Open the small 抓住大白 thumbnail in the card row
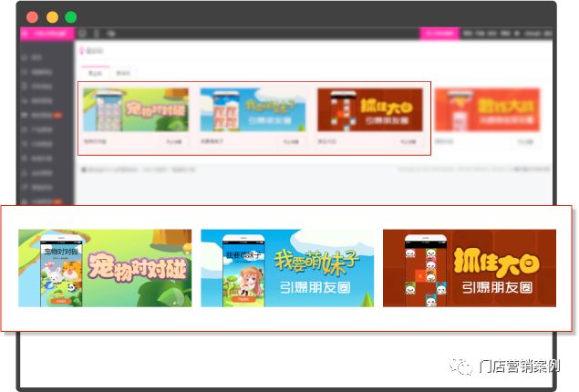This screenshot has width=579, height=392. click(370, 110)
